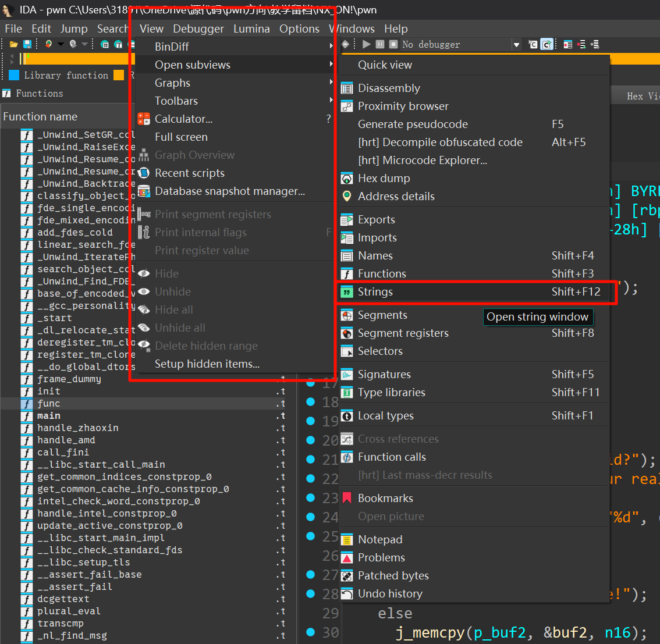The image size is (660, 644).
Task: Click the blue Library function legend swatch
Action: (x=14, y=75)
